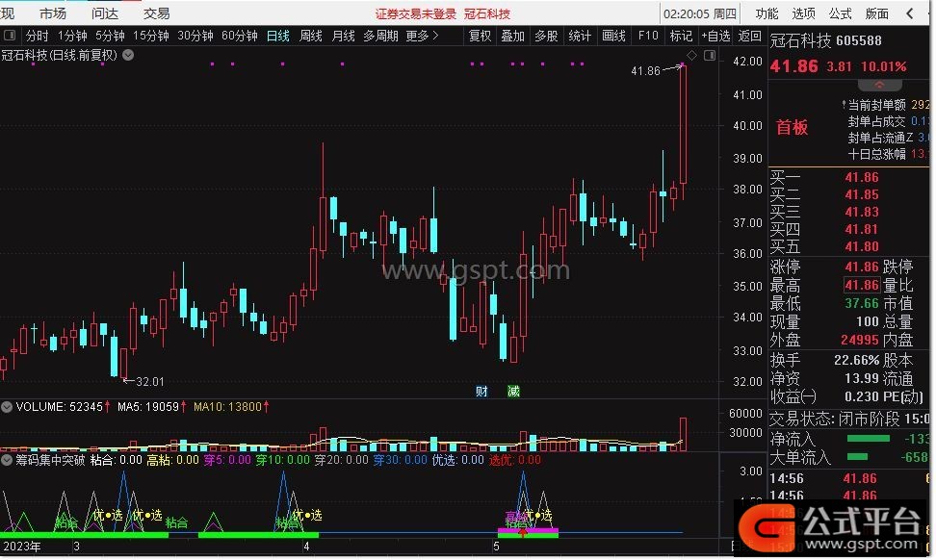The width and height of the screenshot is (936, 560).
Task: Click the 财 marker below the chart
Action: click(x=481, y=392)
